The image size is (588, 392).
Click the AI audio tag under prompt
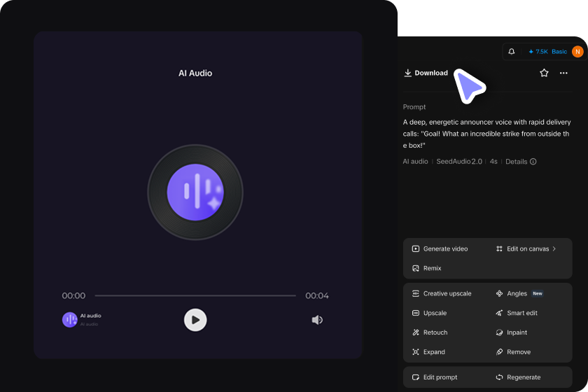415,162
